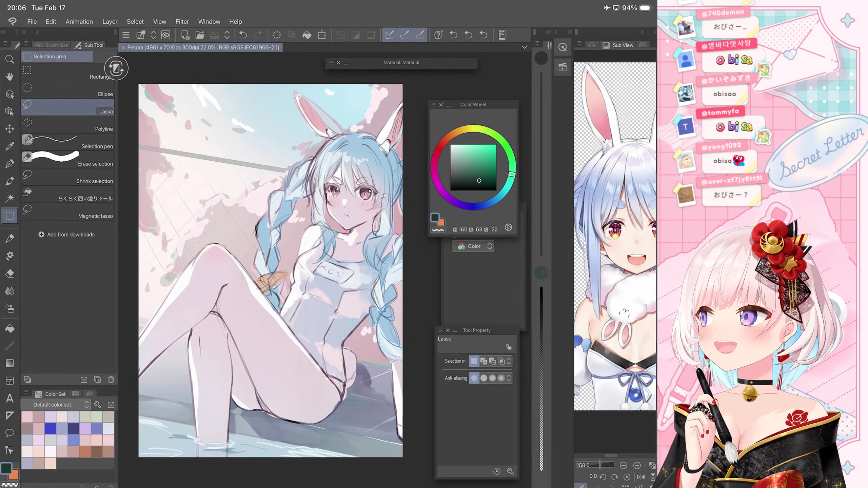Open the Color expression dropdown

(473, 246)
